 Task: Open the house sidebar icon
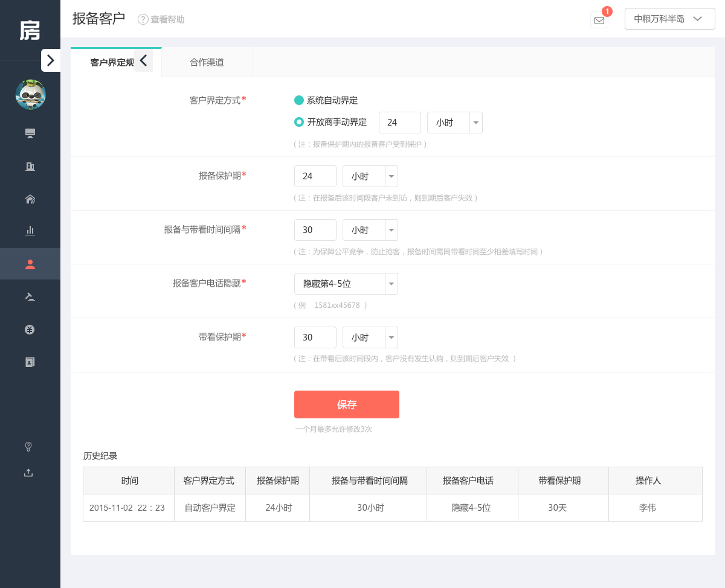(30, 199)
